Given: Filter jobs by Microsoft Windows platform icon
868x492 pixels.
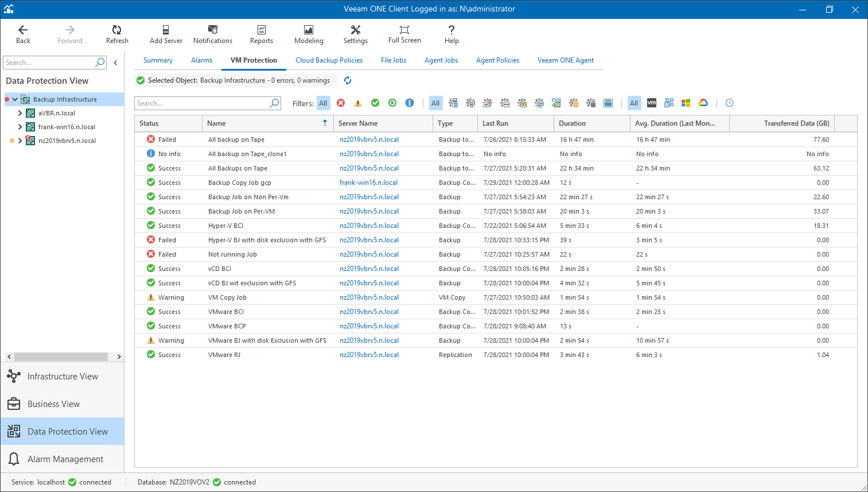Looking at the screenshot, I should coord(686,103).
